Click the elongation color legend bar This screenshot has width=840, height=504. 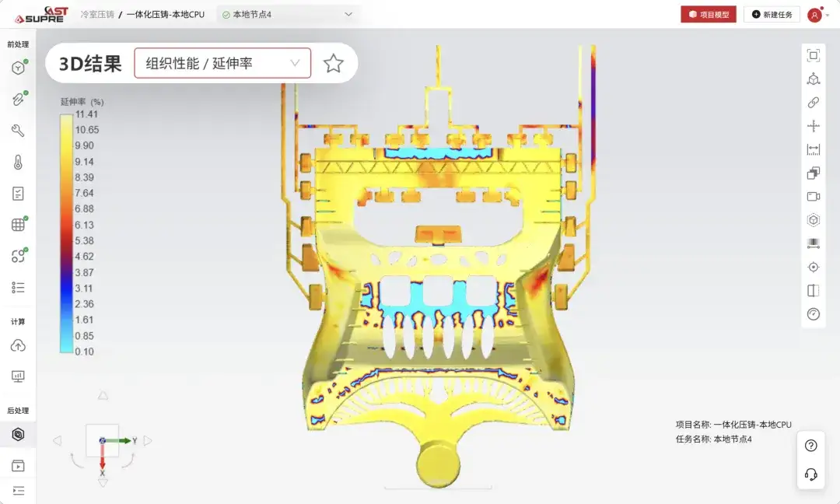click(66, 233)
